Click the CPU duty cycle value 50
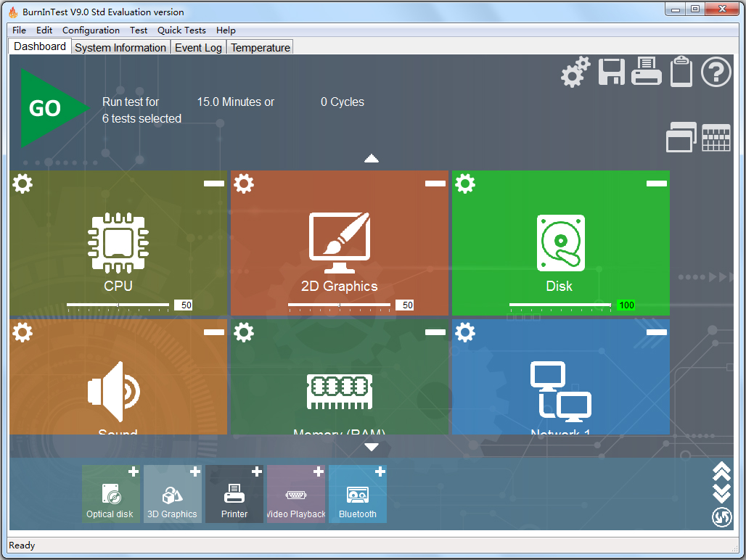Viewport: 746px width, 560px height. [x=183, y=305]
